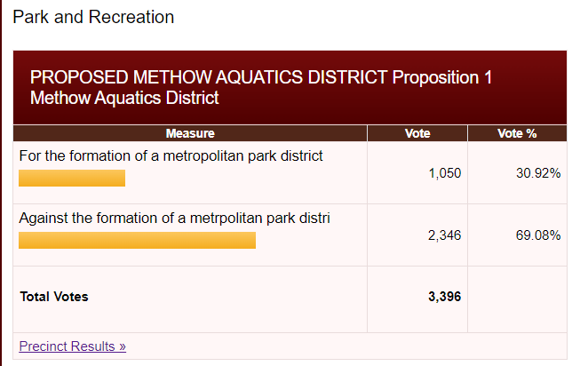Click the Vote column header
The width and height of the screenshot is (588, 366).
point(417,133)
